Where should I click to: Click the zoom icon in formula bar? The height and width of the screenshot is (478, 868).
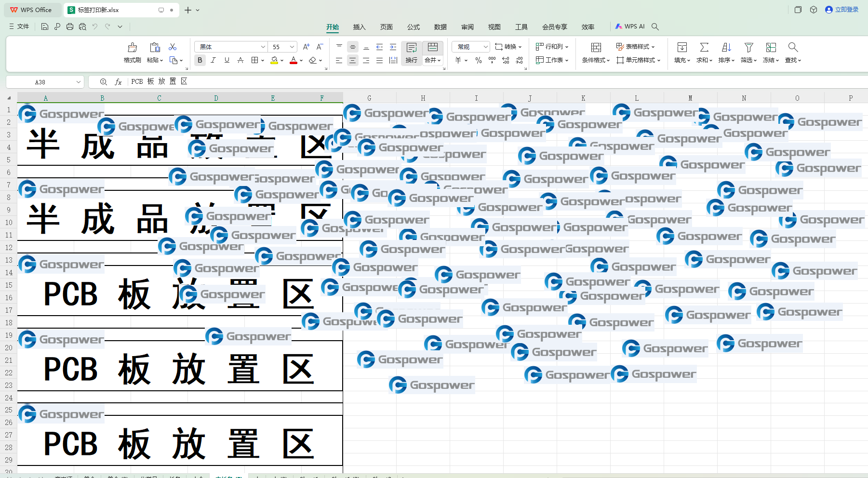[x=103, y=82]
